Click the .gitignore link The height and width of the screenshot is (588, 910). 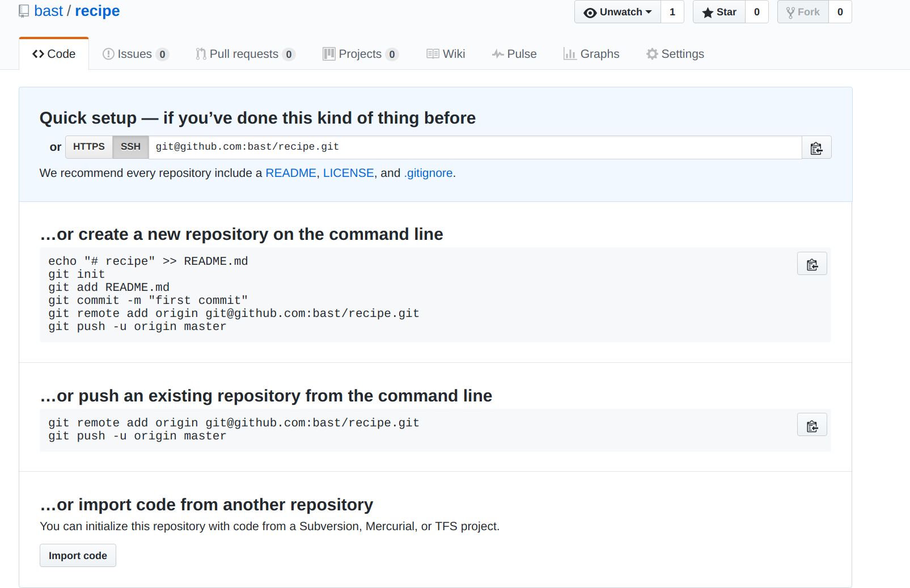[428, 173]
